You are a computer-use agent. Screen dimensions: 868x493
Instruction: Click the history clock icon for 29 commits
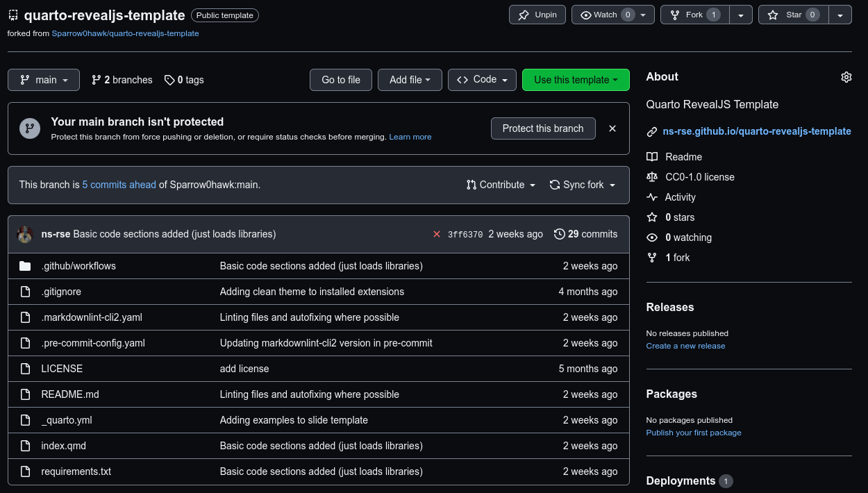tap(559, 234)
